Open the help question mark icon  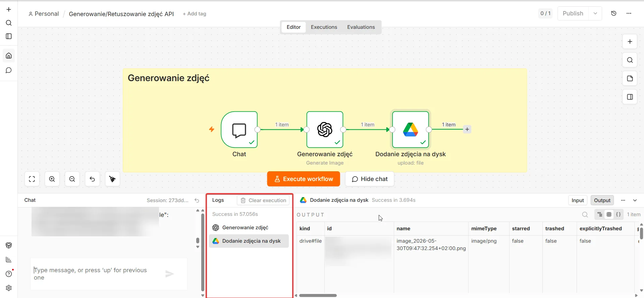click(9, 274)
